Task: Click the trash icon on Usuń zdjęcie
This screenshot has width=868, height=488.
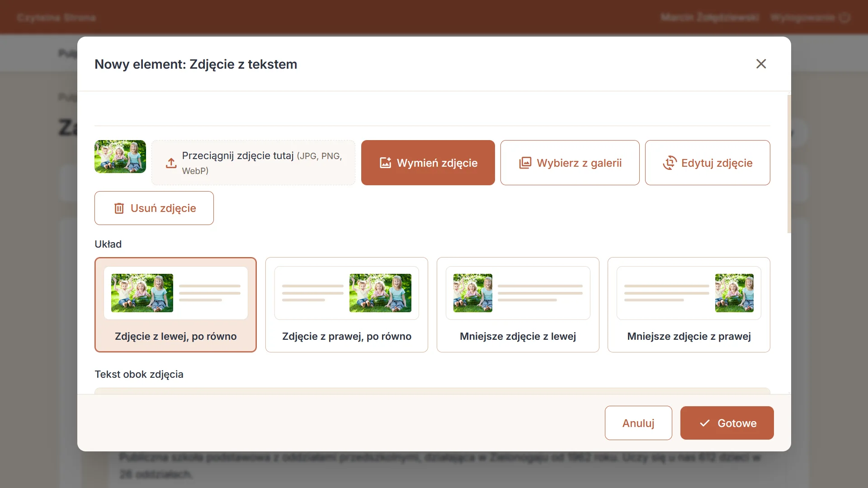Action: [x=119, y=208]
